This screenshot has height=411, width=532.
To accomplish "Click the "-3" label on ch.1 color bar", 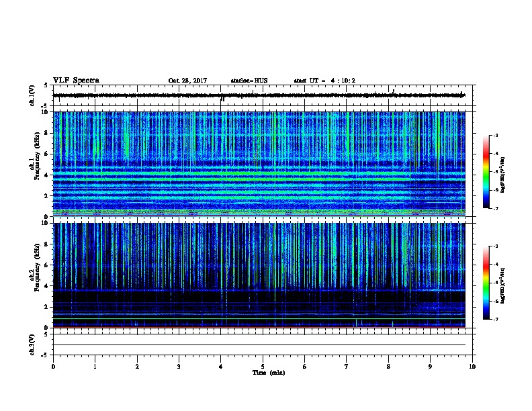I will (x=495, y=136).
